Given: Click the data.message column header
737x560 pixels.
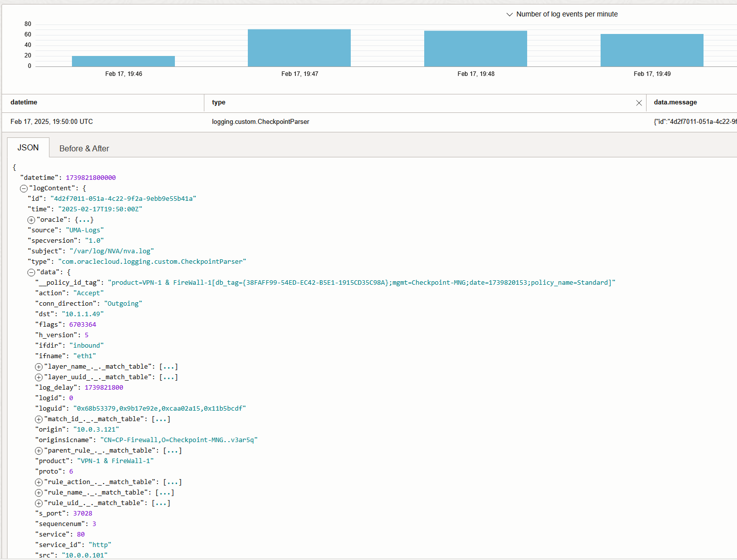Looking at the screenshot, I should coord(675,102).
